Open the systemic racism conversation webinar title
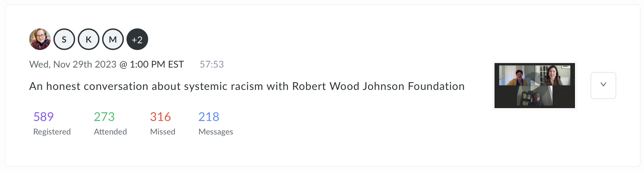 [x=247, y=86]
